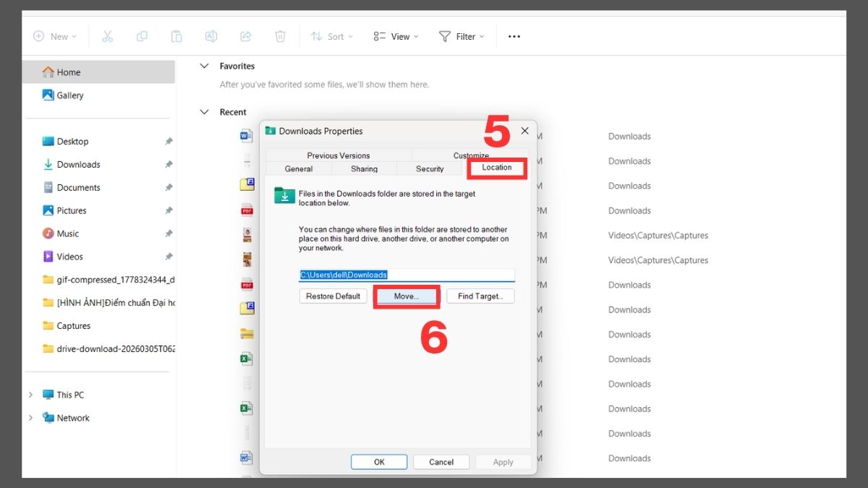Click the Videos icon in sidebar
The height and width of the screenshot is (488, 868).
click(x=48, y=257)
